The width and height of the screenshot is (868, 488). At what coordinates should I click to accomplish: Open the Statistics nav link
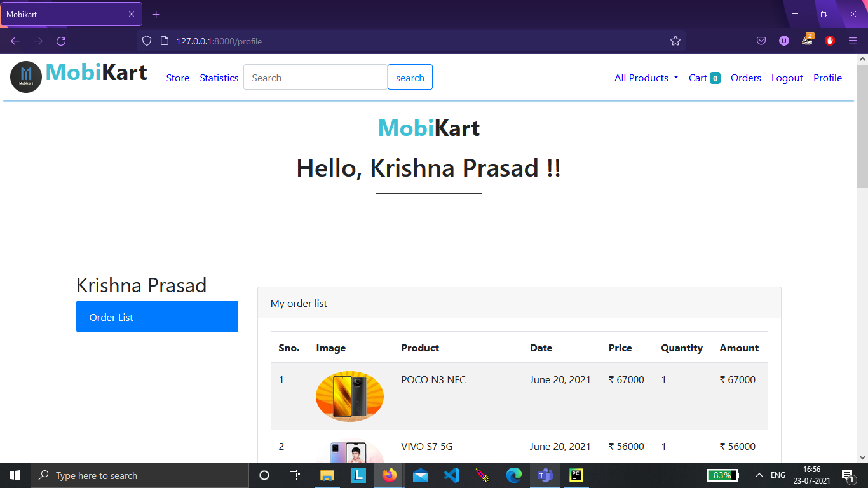coord(219,78)
